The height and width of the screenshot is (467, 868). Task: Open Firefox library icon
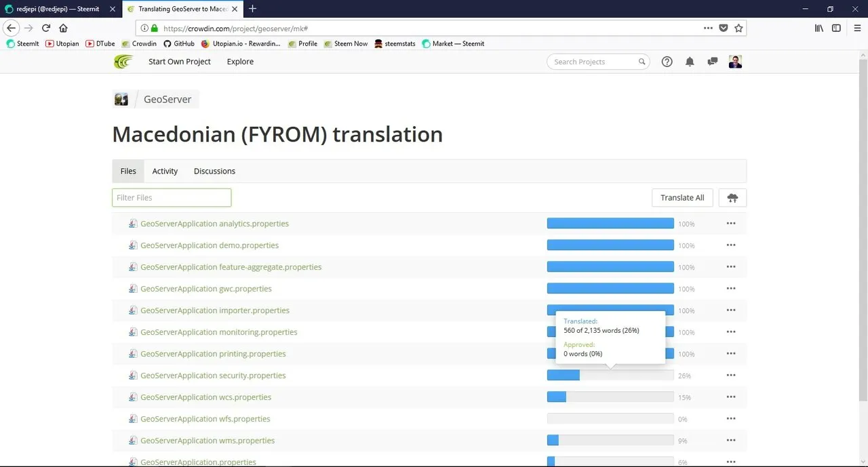click(x=819, y=28)
